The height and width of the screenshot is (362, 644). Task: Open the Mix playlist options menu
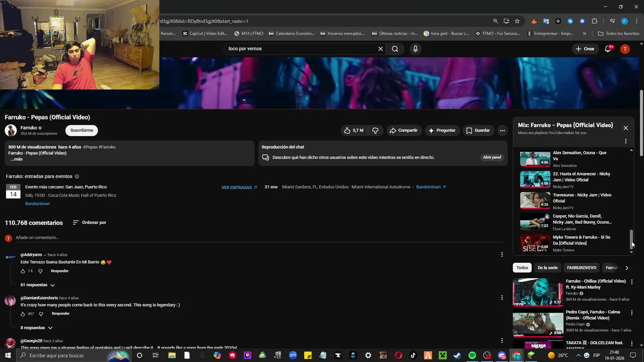(625, 141)
